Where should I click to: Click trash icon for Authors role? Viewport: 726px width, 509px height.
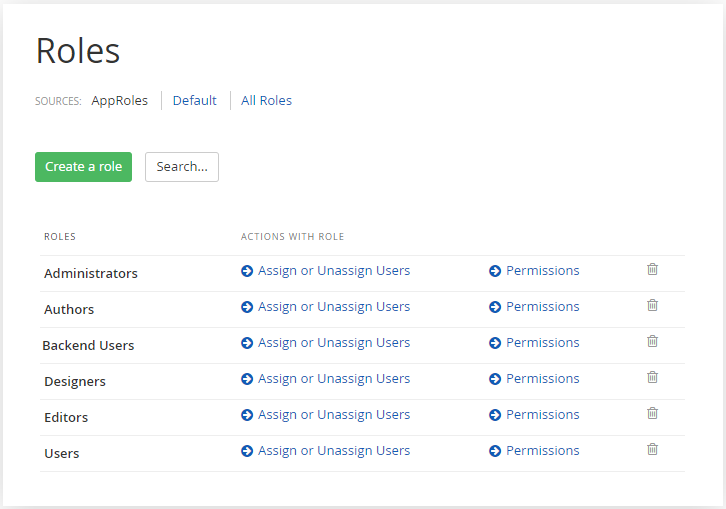pyautogui.click(x=652, y=306)
